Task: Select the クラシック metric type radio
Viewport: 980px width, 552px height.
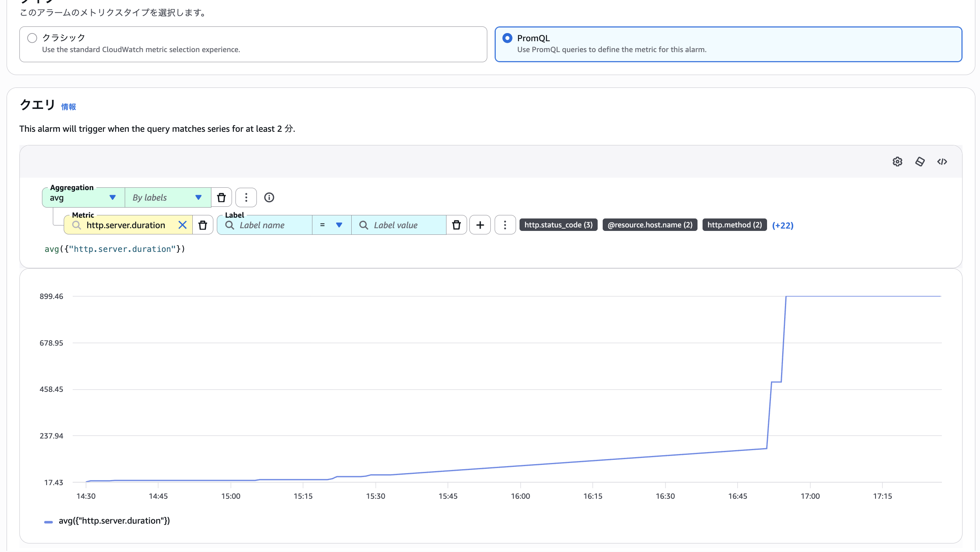Action: click(x=32, y=38)
